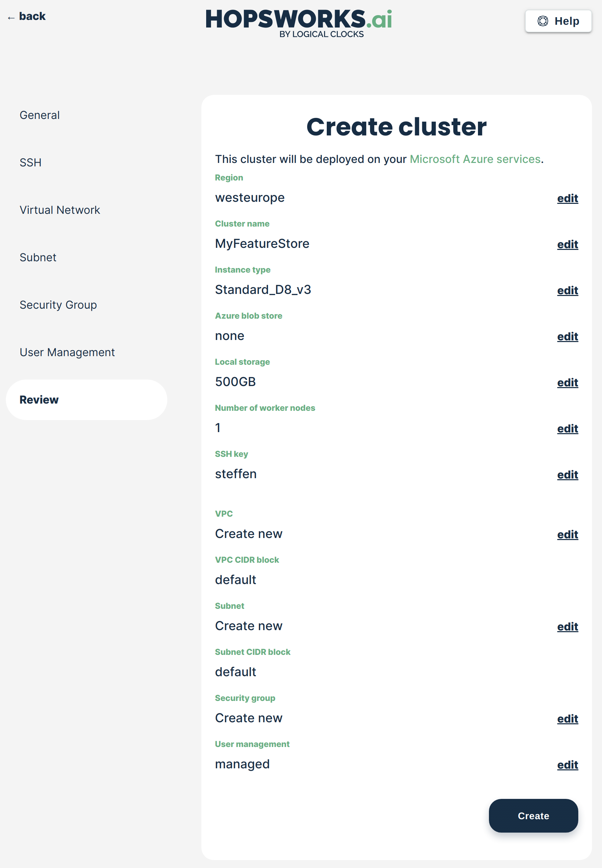
Task: Edit the Cluster name MyFeatureStore
Action: pos(567,244)
